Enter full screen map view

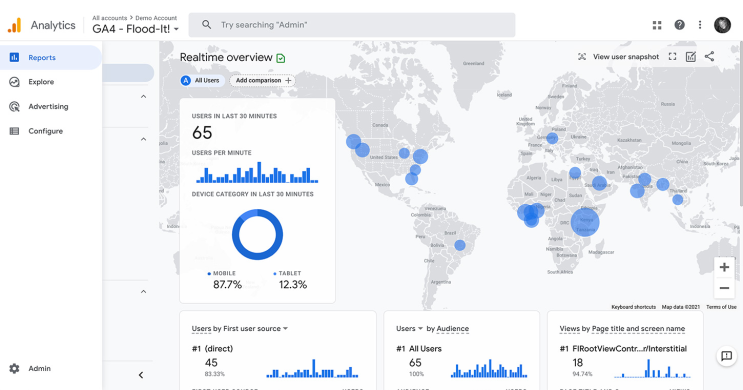click(x=672, y=57)
